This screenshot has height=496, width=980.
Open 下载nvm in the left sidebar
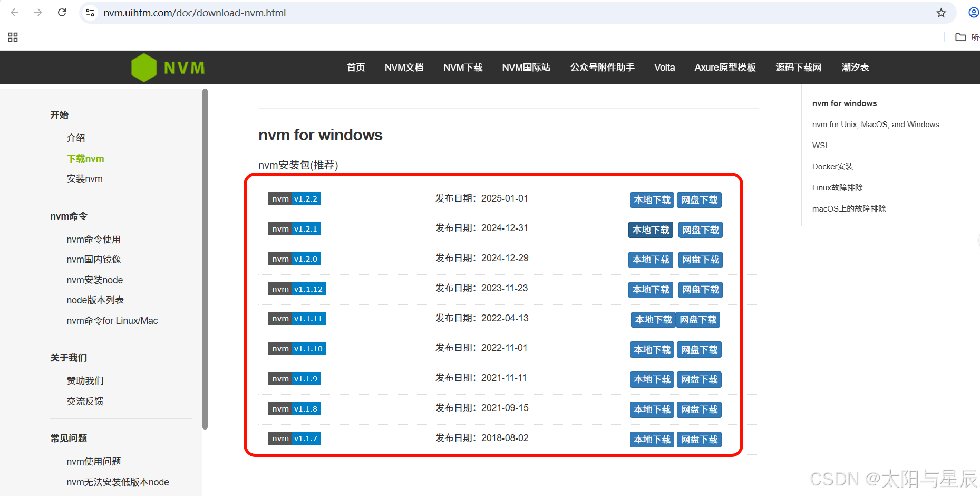point(85,159)
